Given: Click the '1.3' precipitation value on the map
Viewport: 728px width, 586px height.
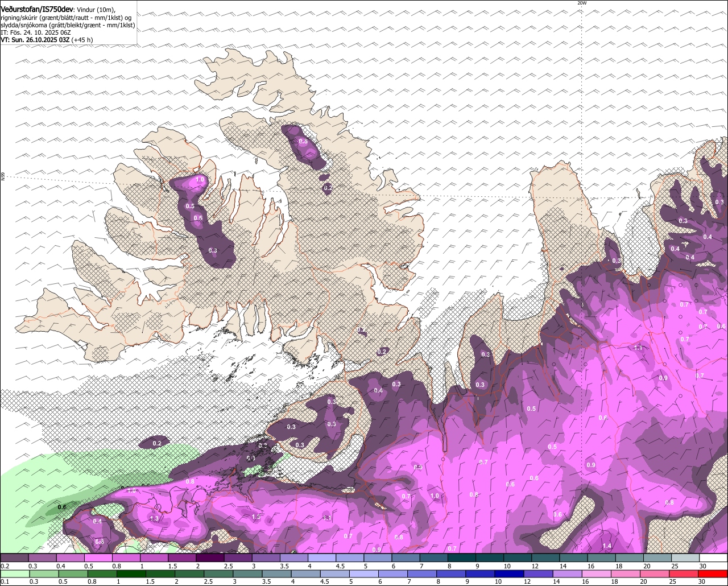Looking at the screenshot, I should [x=154, y=518].
